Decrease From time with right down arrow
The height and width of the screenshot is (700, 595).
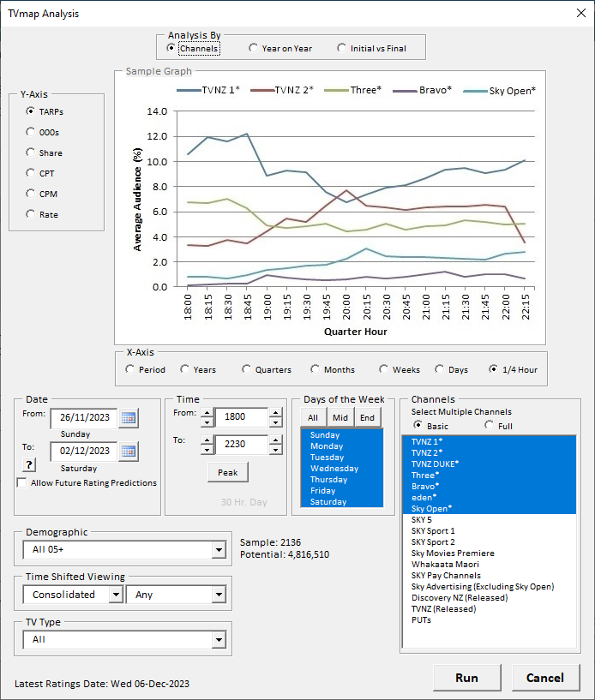tap(275, 422)
